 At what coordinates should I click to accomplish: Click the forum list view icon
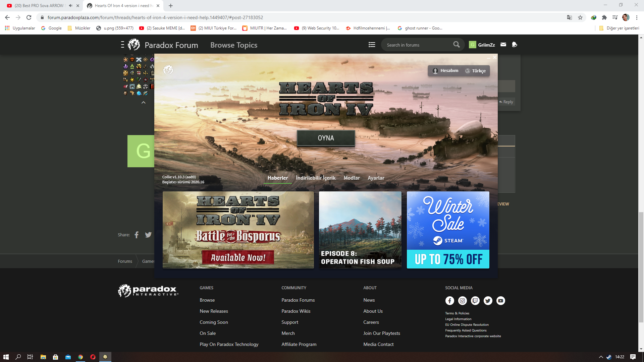(x=372, y=45)
